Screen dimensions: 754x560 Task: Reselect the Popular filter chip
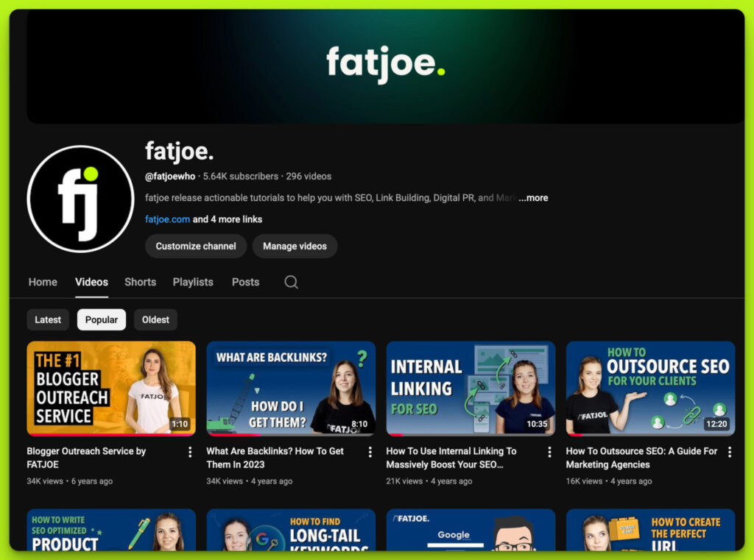[101, 319]
